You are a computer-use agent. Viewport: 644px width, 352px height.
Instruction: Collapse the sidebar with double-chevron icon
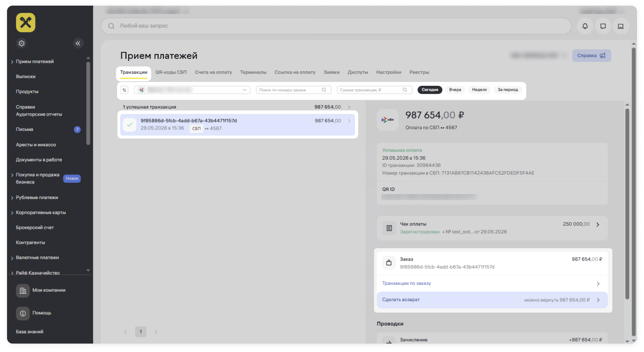pyautogui.click(x=78, y=43)
